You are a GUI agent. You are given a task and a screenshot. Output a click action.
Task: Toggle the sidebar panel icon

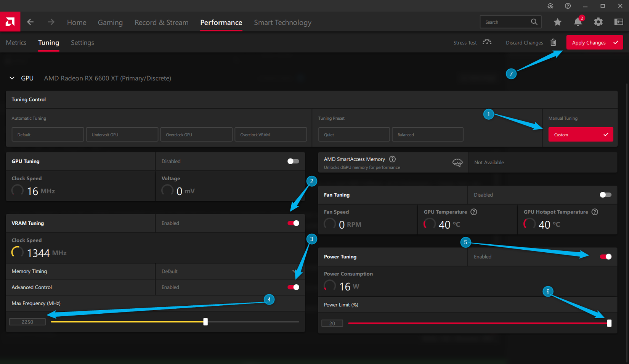click(618, 22)
